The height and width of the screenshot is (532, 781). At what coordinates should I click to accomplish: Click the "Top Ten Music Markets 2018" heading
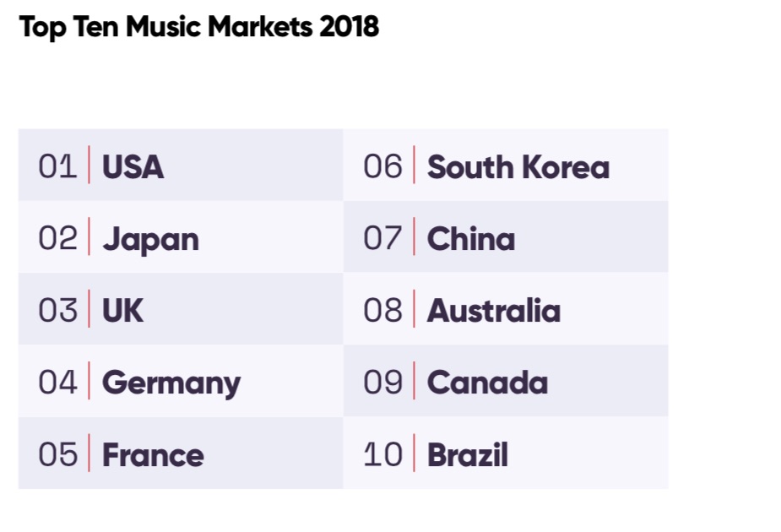pos(199,27)
